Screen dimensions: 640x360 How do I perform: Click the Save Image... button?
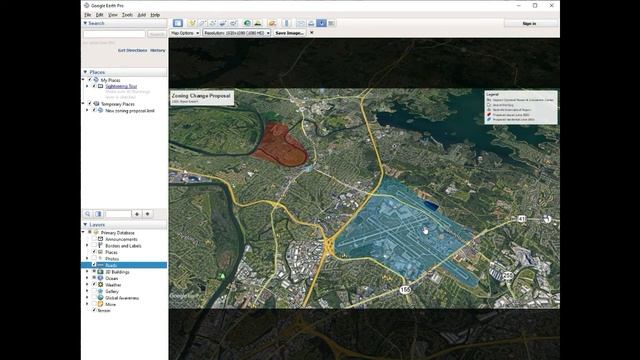coord(289,33)
